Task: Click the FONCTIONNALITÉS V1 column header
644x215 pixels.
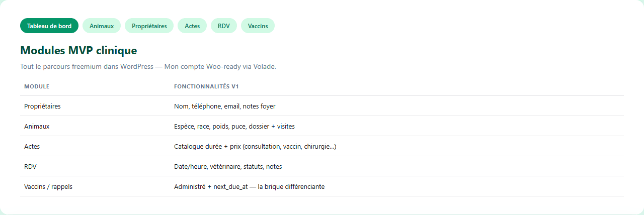Action: click(206, 86)
